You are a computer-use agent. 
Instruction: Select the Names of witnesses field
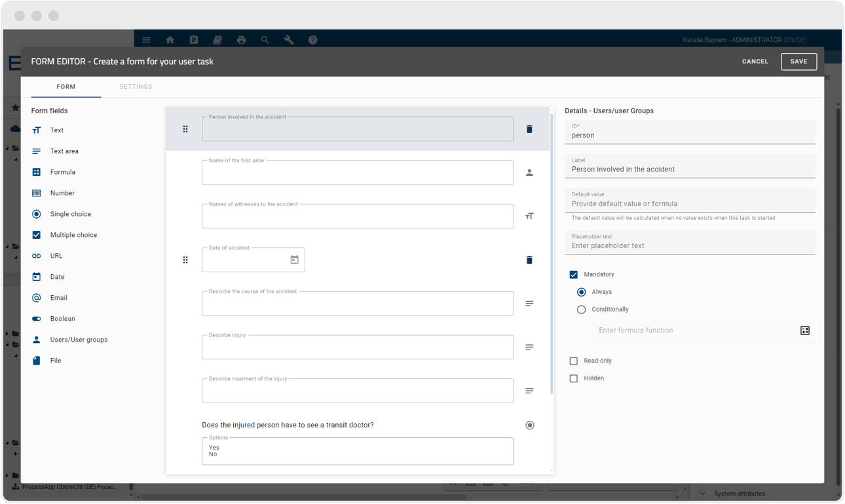(358, 216)
